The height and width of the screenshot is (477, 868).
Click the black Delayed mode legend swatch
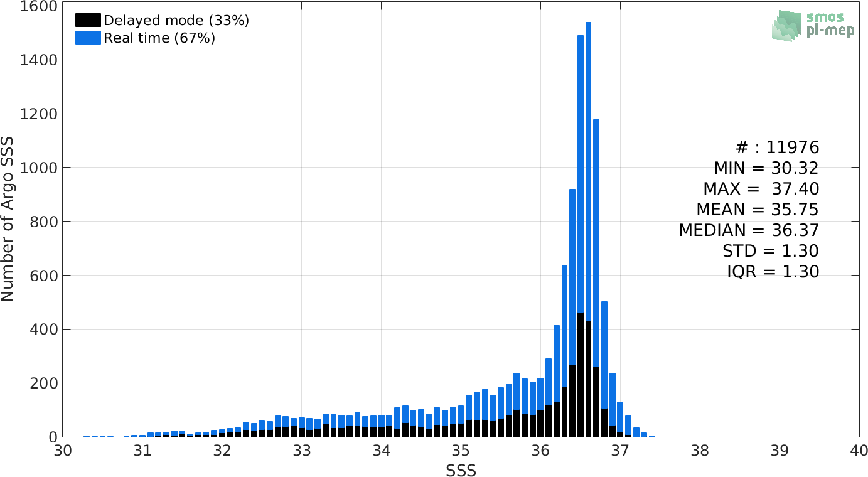(88, 20)
